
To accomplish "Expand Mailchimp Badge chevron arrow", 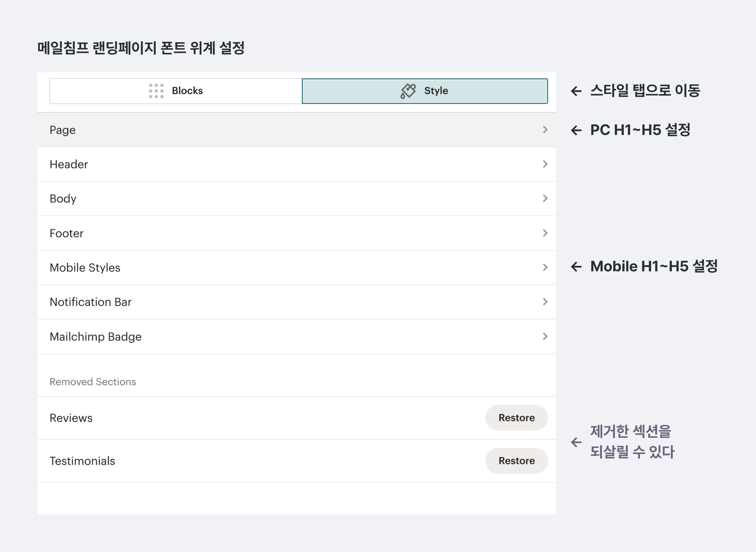I will (x=545, y=336).
